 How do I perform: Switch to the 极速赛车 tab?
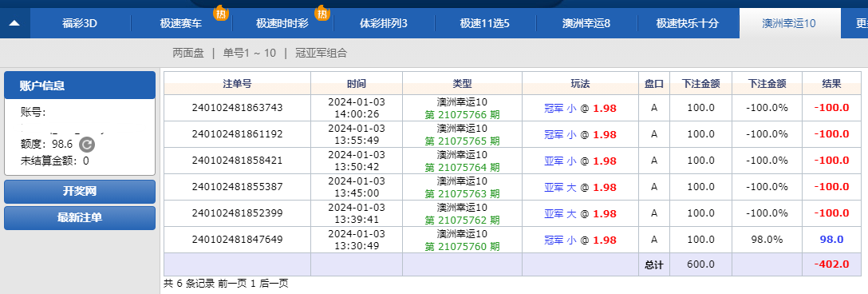[181, 23]
